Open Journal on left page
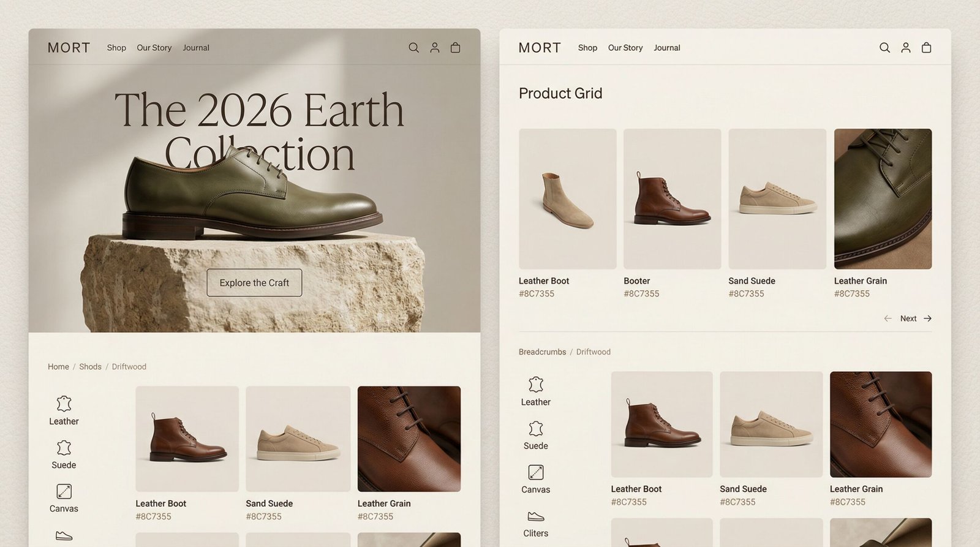Image resolution: width=980 pixels, height=547 pixels. click(x=196, y=48)
